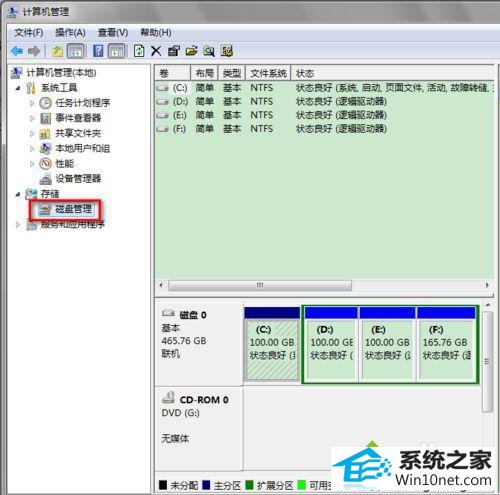
Task: Click the magnifier search toolbar icon
Action: click(209, 51)
